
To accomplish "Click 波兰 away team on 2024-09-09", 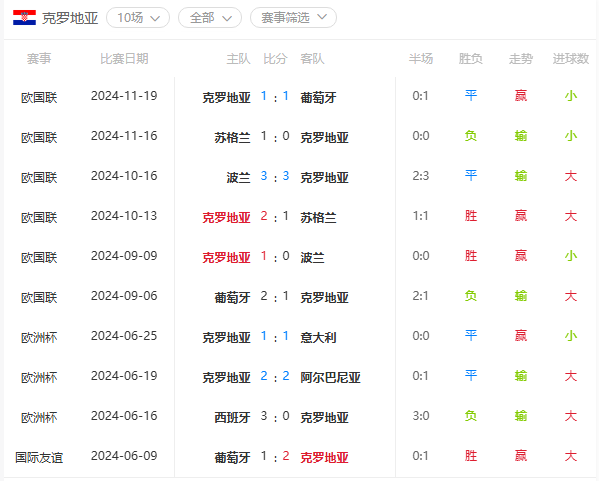I will coord(312,258).
